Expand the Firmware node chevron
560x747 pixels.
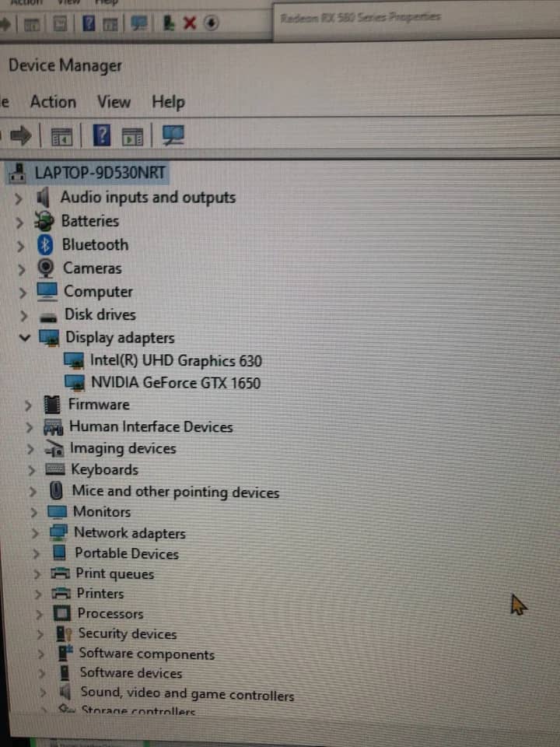click(28, 406)
